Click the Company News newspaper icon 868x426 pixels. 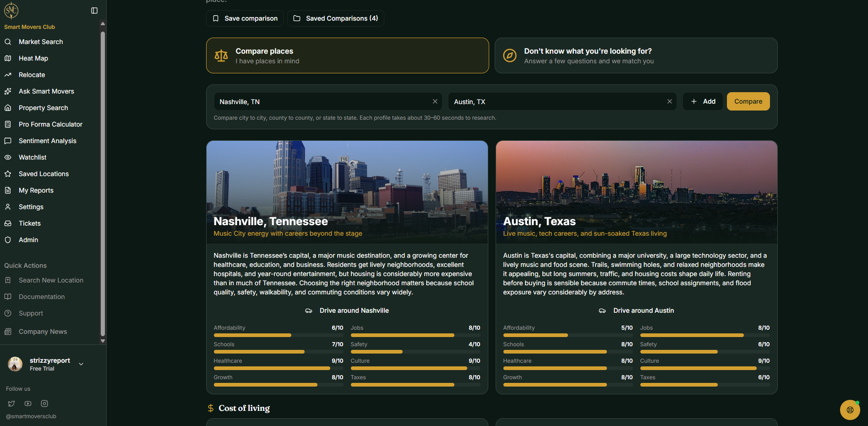[x=8, y=332]
